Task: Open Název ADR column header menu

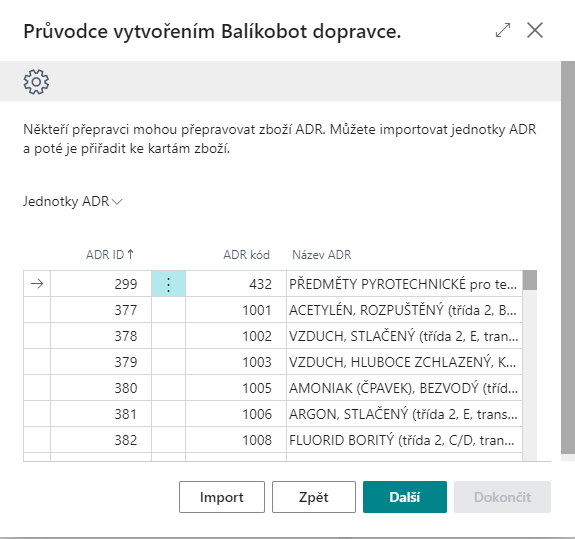Action: [322, 254]
